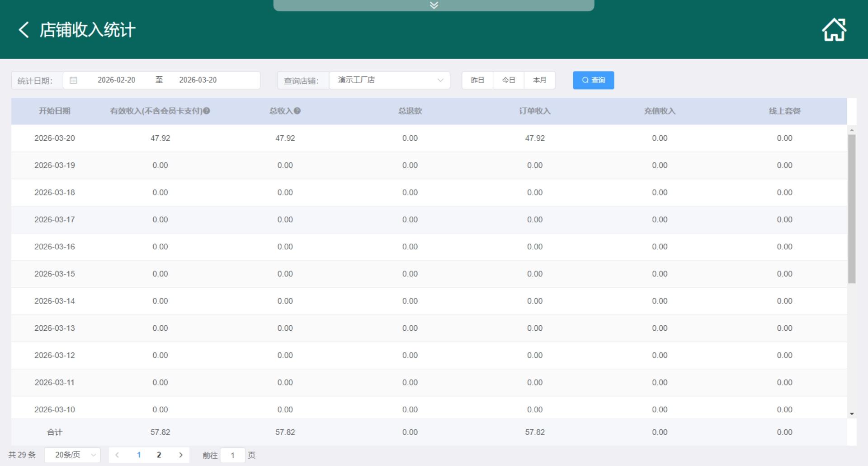Edit the start date 2026-02-20 field
The width and height of the screenshot is (868, 466).
click(116, 80)
